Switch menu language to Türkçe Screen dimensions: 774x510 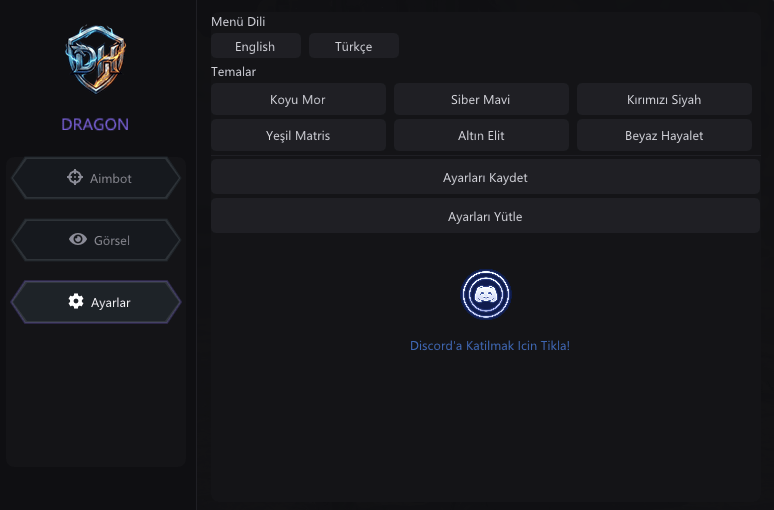[353, 46]
